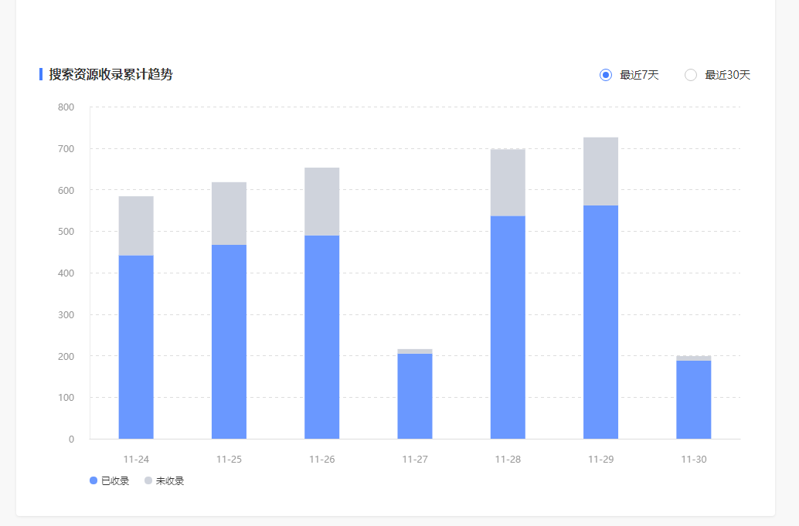Click the 500 y-axis value
Viewport: 799px width, 526px height.
[66, 231]
